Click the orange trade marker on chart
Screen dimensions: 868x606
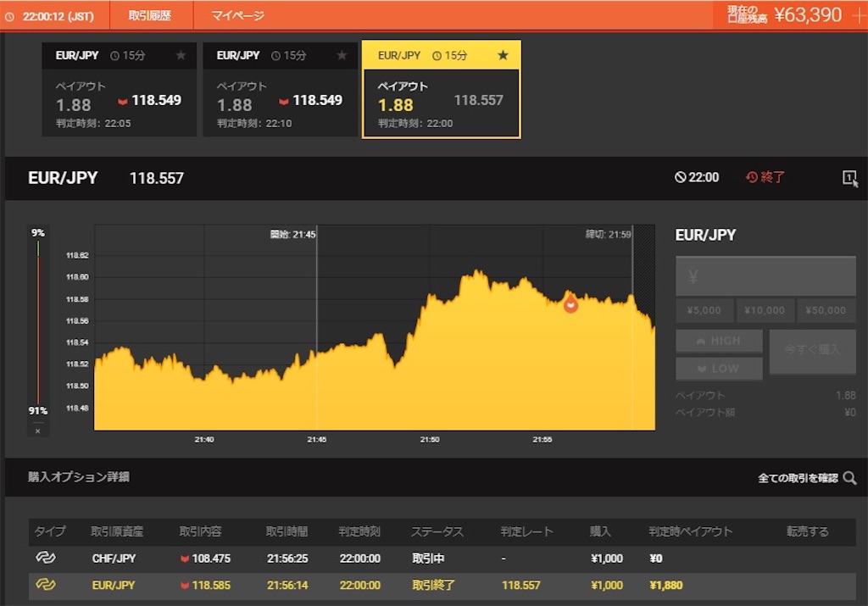coord(570,304)
